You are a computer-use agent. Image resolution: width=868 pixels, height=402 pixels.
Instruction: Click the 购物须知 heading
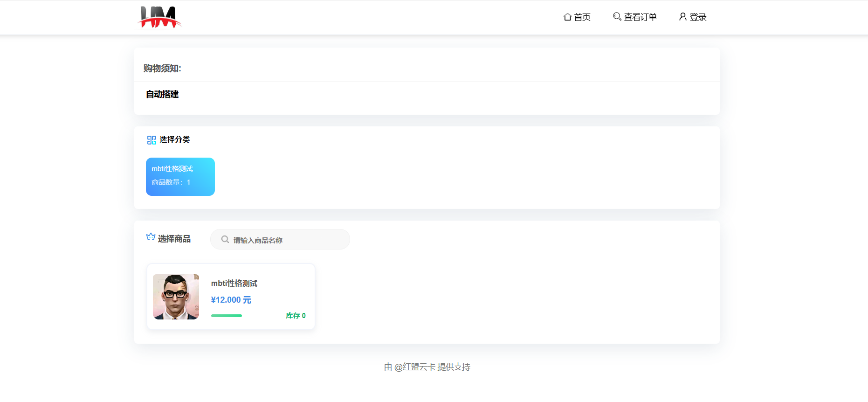click(x=162, y=69)
